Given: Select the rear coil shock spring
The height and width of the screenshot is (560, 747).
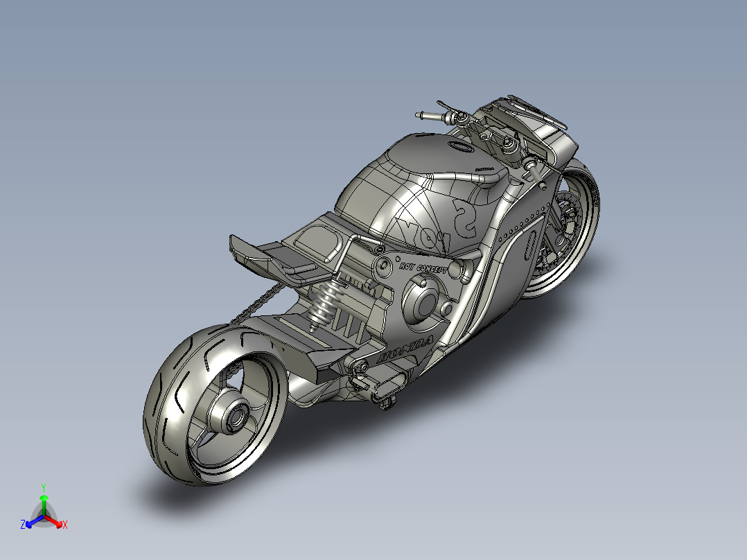Looking at the screenshot, I should coord(324,303).
